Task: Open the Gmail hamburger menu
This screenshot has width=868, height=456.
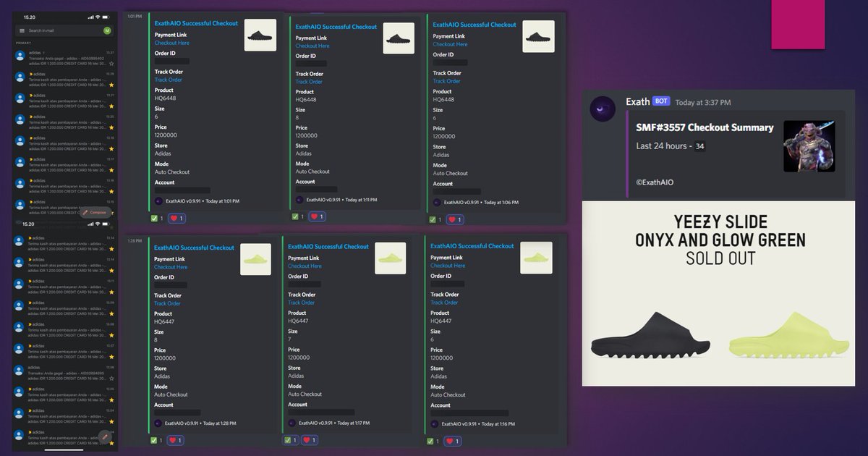Action: [22, 30]
